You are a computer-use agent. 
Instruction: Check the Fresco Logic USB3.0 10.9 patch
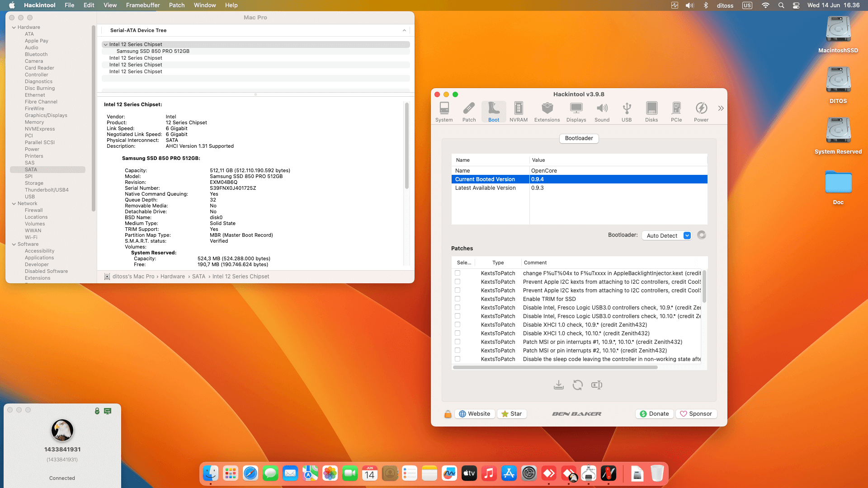(458, 307)
